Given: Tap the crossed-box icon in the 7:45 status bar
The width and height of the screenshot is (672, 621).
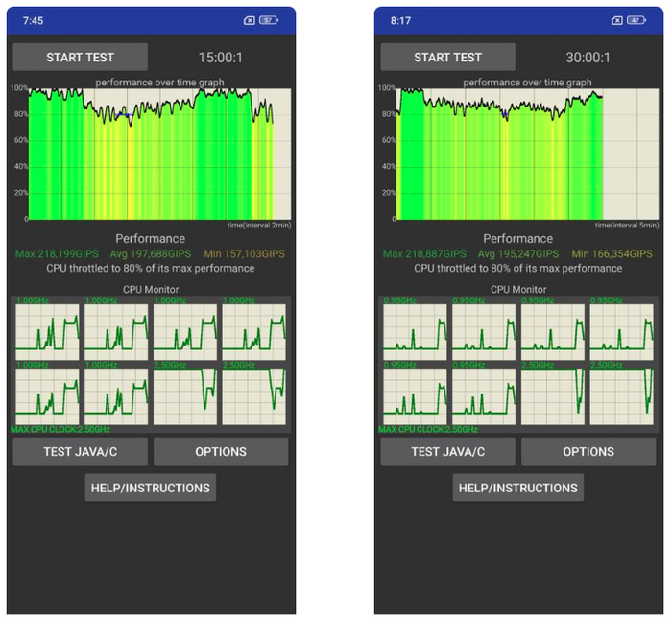Looking at the screenshot, I should click(x=250, y=20).
